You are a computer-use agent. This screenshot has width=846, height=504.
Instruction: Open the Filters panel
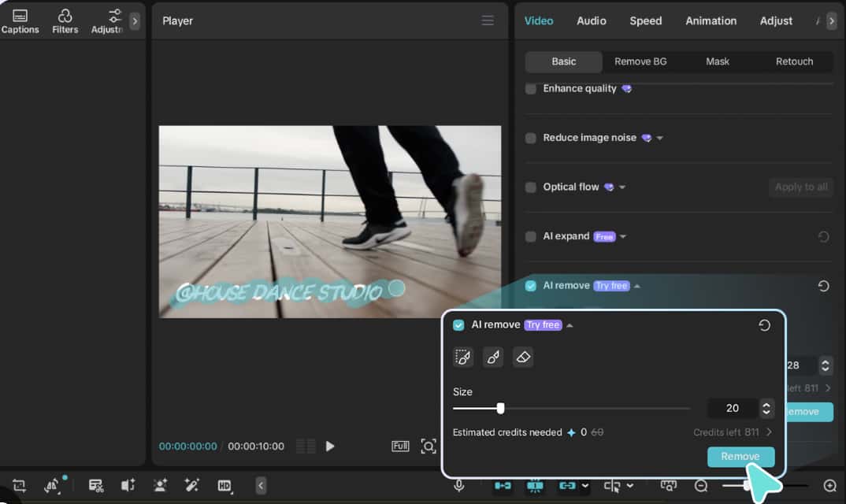[65, 21]
